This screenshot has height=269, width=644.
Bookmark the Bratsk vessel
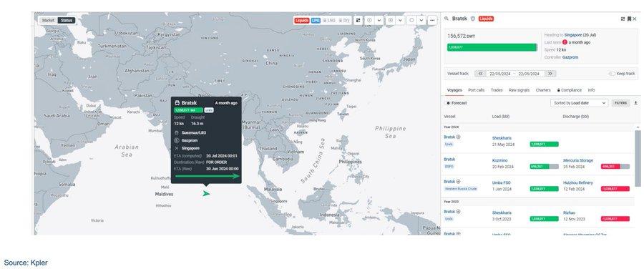coord(629,19)
